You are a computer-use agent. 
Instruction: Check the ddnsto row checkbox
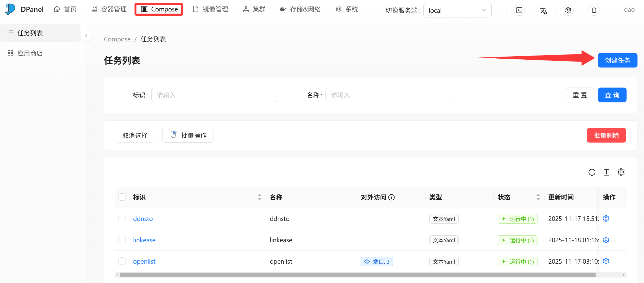(x=122, y=218)
